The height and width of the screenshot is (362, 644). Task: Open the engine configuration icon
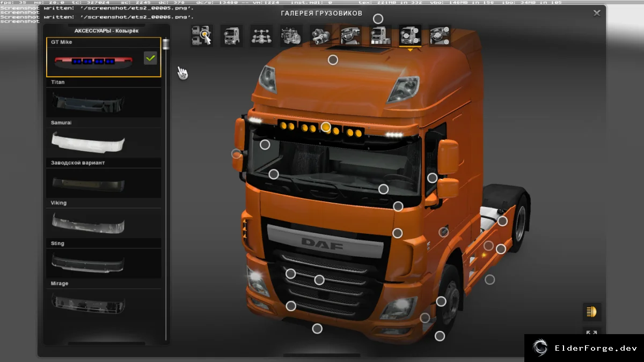[291, 35]
